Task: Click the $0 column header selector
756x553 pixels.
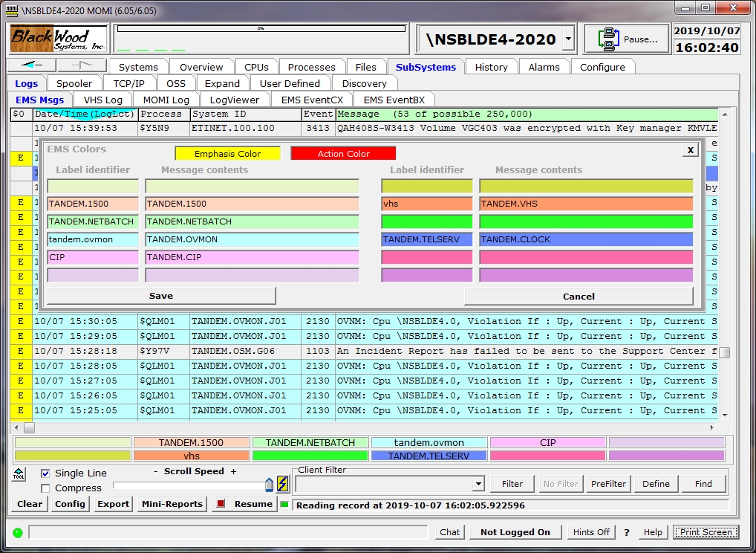Action: coord(20,114)
